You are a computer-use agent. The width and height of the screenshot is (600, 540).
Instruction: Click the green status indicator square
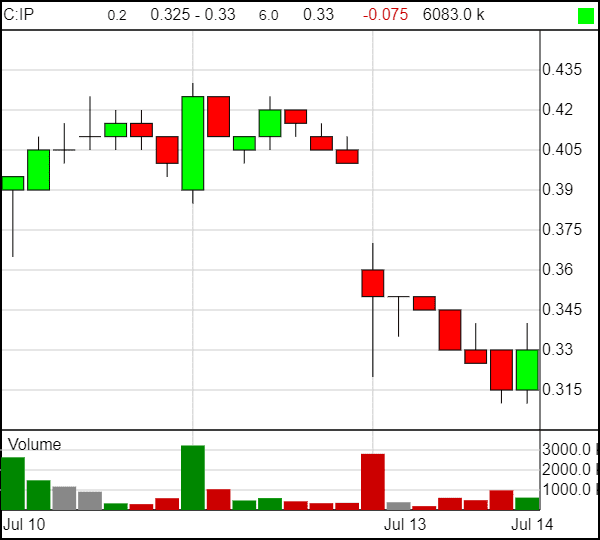[585, 16]
